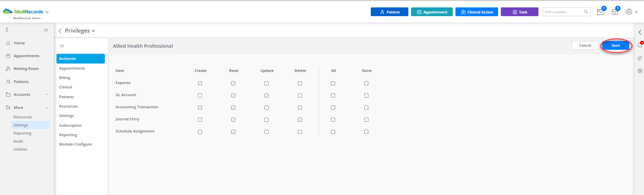Screen dimensions: 644x195
Task: Open Audit under More in sidebar
Action: [18, 141]
